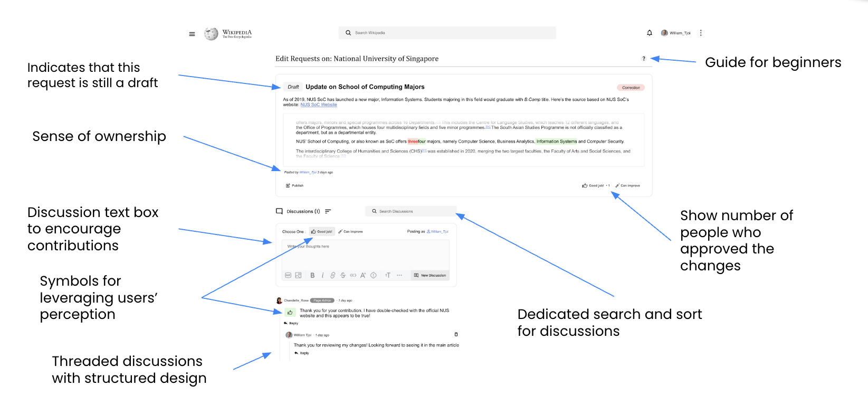Click the Search Wikipedia field

[447, 33]
